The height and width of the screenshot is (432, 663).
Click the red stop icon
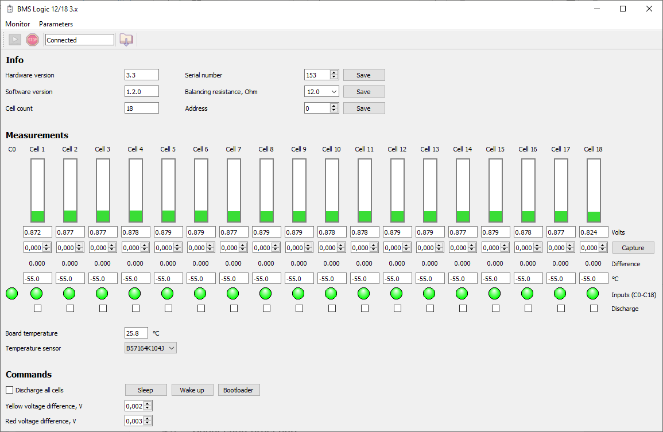coord(32,40)
